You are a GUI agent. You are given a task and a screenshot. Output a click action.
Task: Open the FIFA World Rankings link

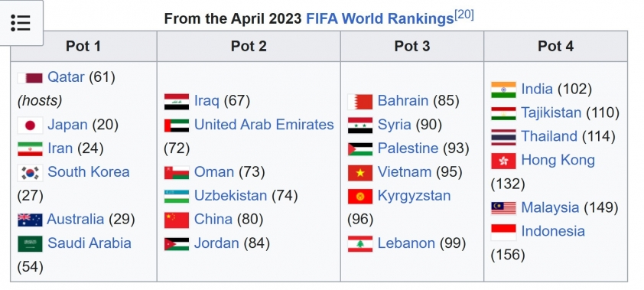point(380,19)
